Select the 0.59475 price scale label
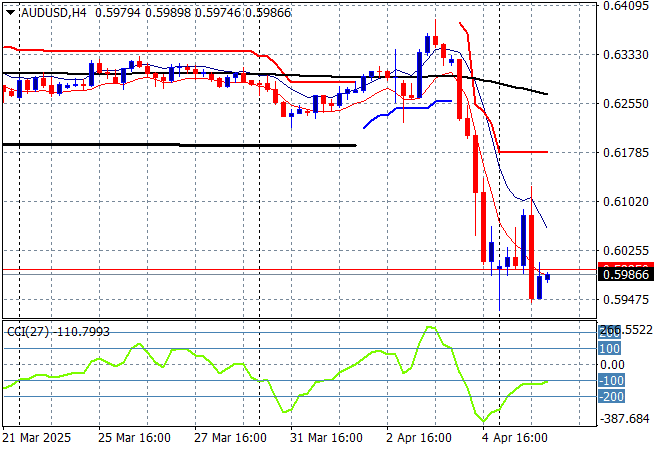 pos(626,299)
